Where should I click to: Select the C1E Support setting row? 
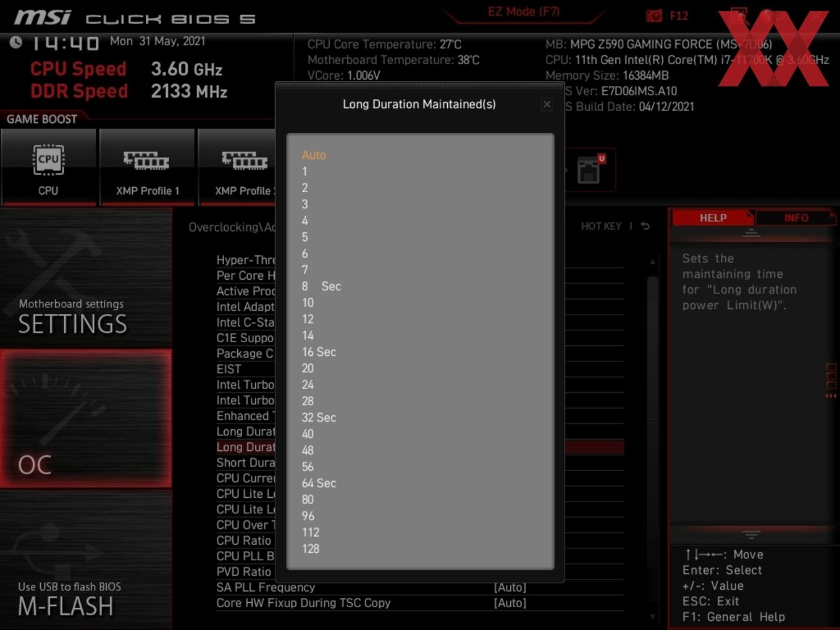point(245,338)
